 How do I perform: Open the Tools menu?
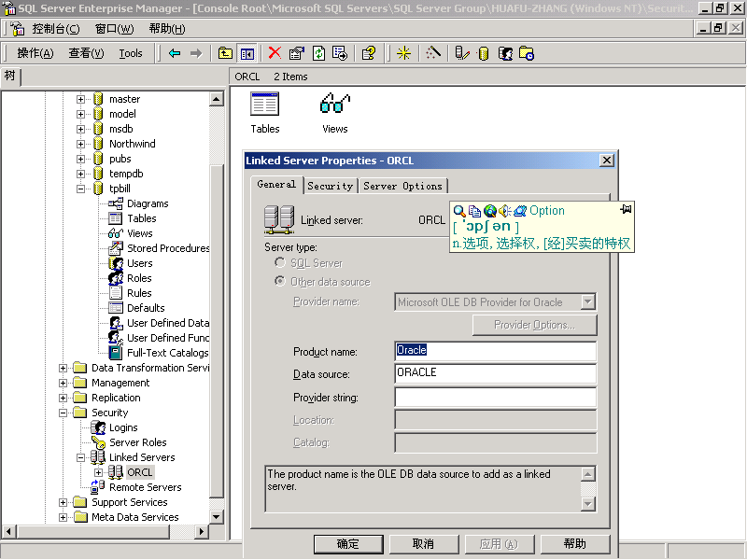pos(131,53)
